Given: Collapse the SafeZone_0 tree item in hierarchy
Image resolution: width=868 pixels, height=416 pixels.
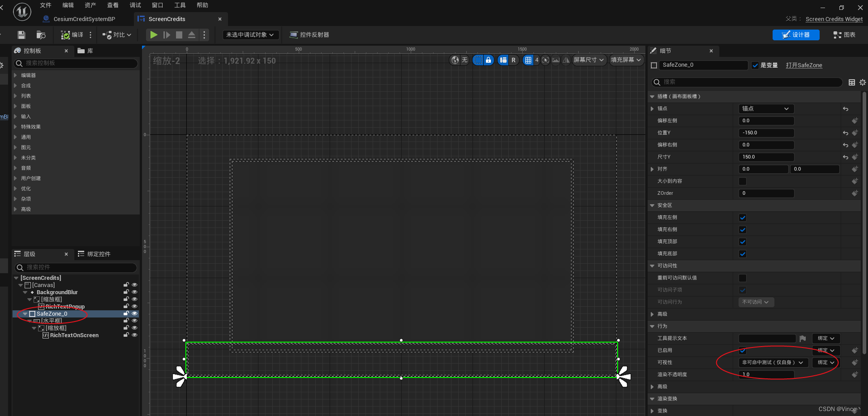Looking at the screenshot, I should 25,313.
